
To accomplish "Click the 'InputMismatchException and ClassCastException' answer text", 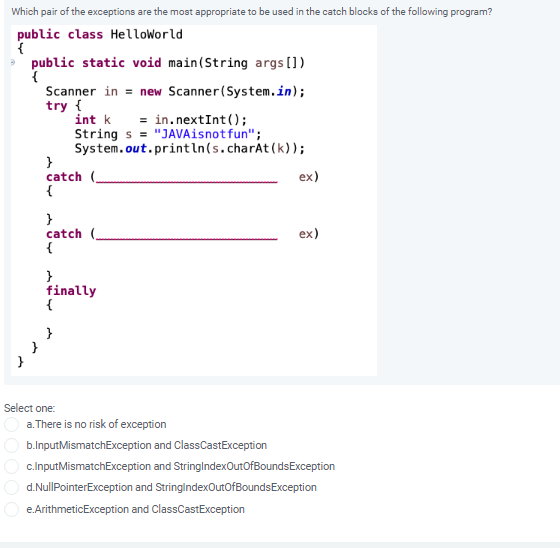I will pyautogui.click(x=151, y=445).
